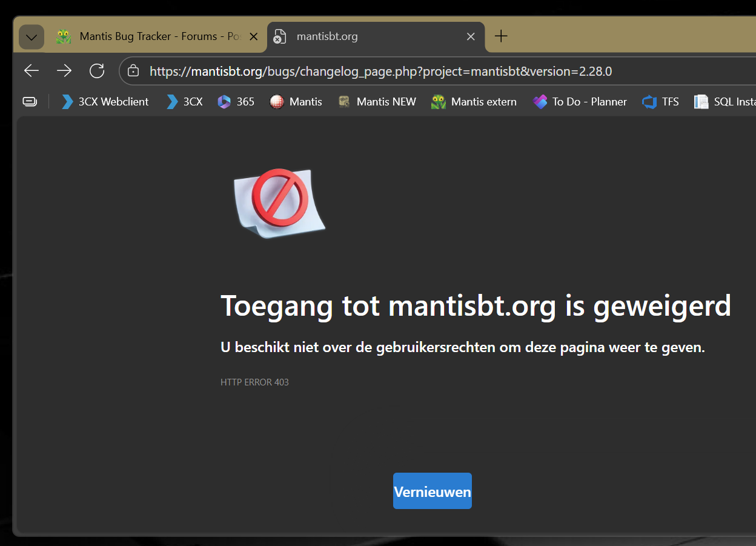The width and height of the screenshot is (756, 546).
Task: Open a new browser tab
Action: point(501,36)
